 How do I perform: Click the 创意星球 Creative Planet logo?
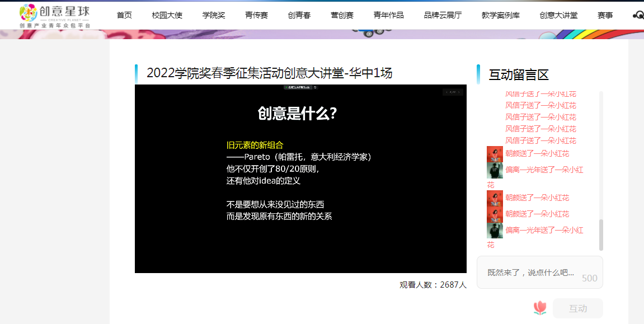tap(55, 16)
